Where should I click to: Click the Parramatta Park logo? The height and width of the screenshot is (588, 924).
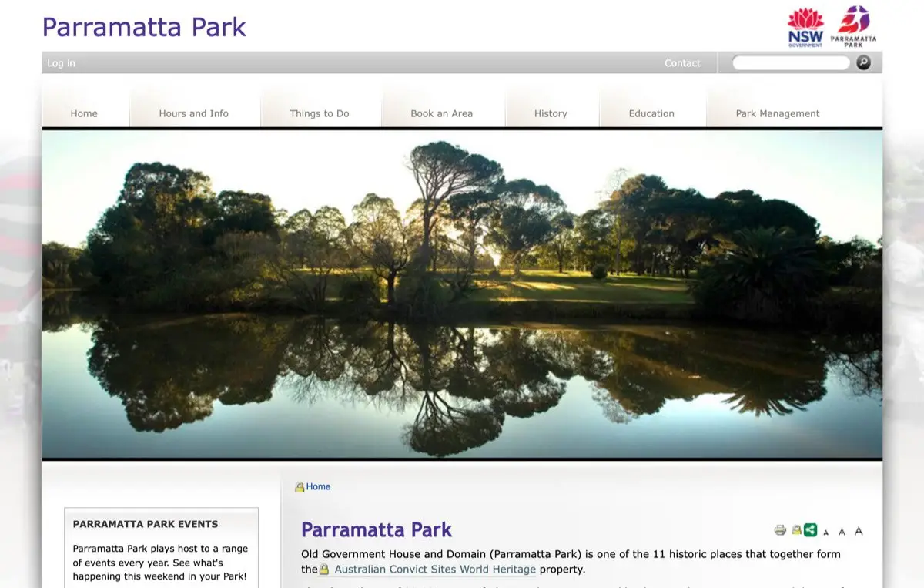[853, 28]
